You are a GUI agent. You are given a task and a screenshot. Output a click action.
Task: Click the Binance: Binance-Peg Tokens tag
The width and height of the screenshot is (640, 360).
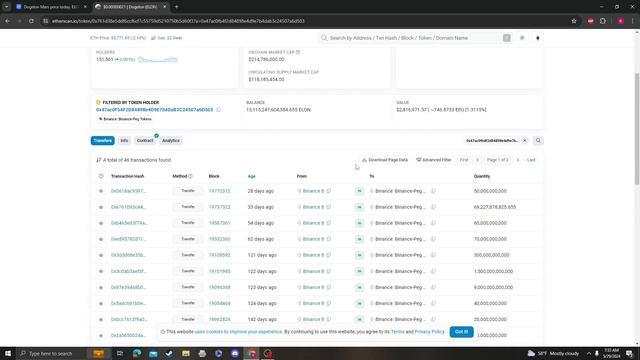125,119
